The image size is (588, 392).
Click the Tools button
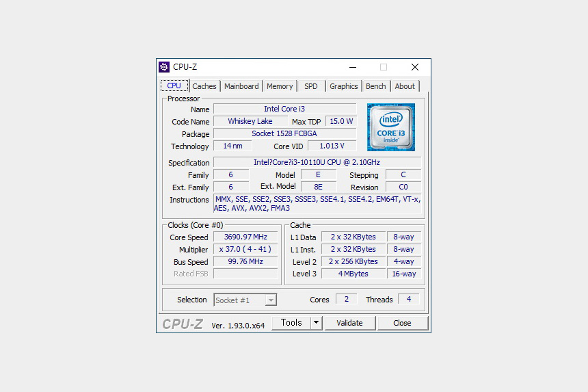click(291, 323)
